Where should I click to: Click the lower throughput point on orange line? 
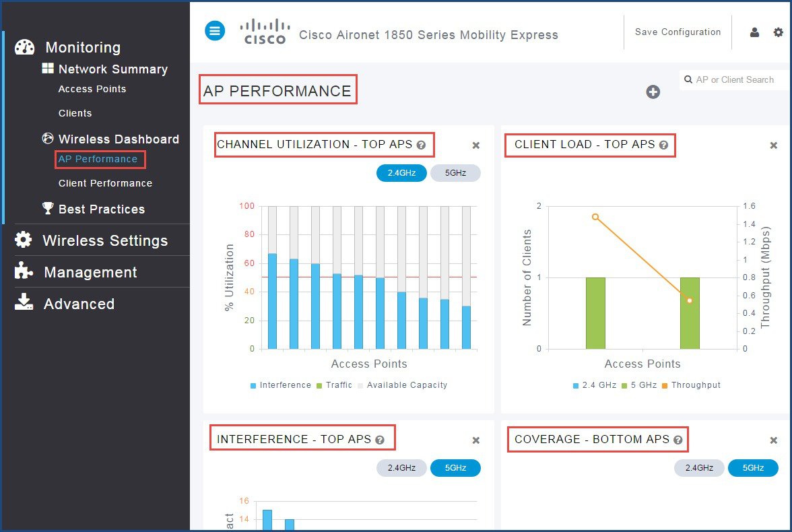(x=690, y=300)
